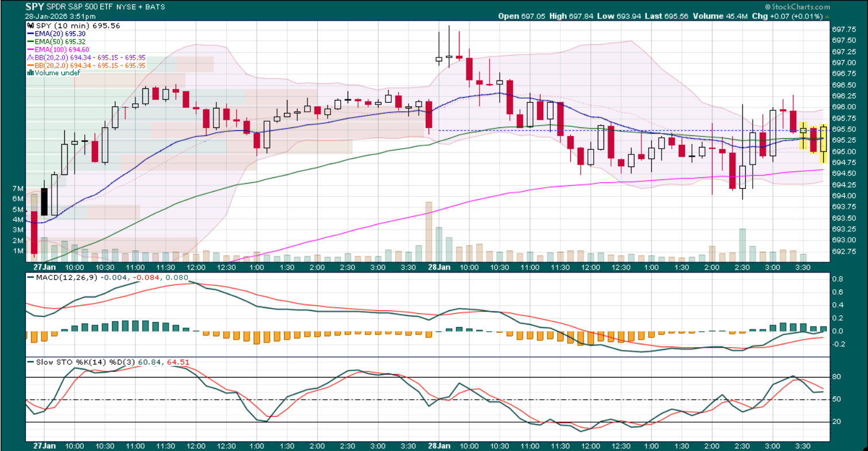Viewport: 868px width, 451px height.
Task: Click the bold SPY ticker symbol in the header
Action: (x=34, y=7)
